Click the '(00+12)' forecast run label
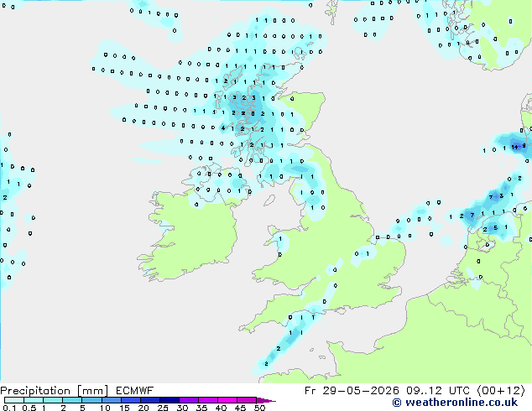This screenshot has width=532, height=411. (x=502, y=391)
